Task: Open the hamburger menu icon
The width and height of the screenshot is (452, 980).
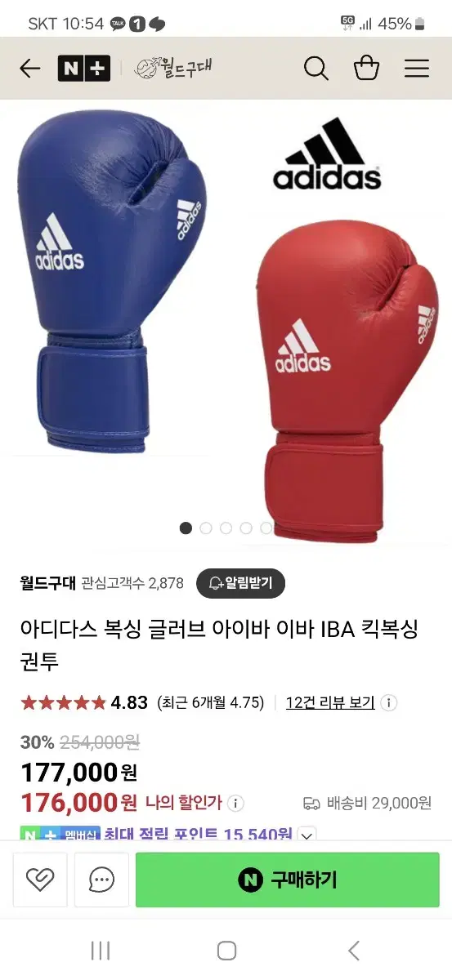Action: [x=417, y=69]
